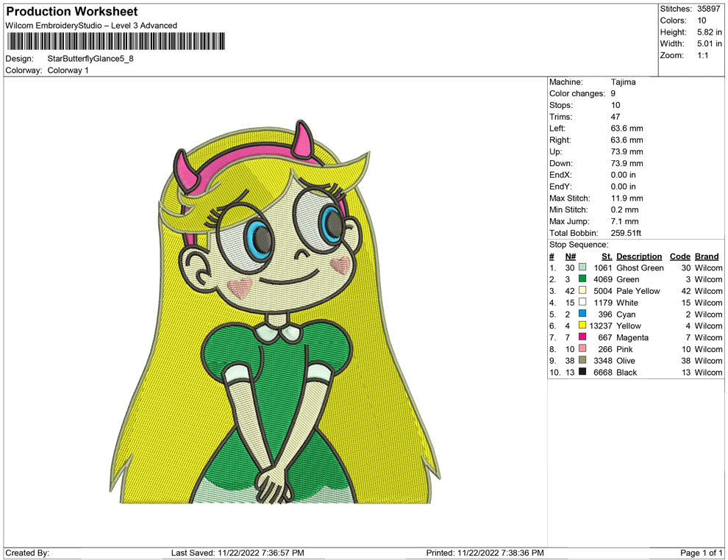
Task: Click the Stop Sequence heading
Action: 579,245
